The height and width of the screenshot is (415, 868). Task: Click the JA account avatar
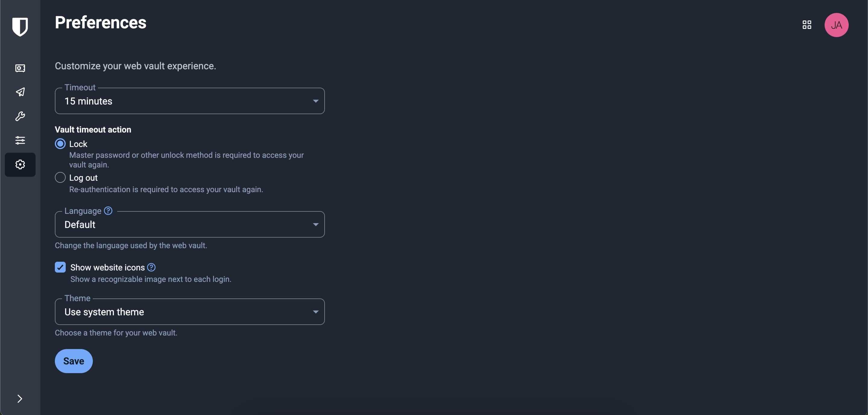click(x=836, y=25)
